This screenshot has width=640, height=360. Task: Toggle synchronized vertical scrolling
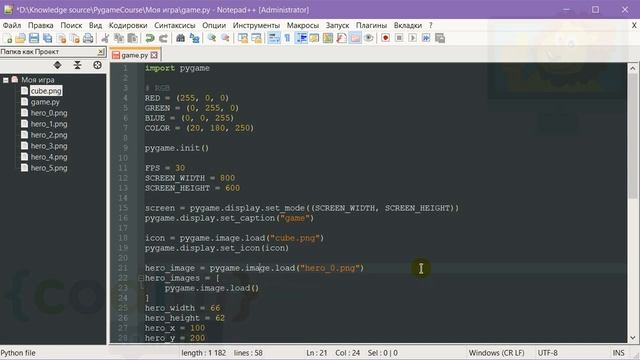(243, 38)
